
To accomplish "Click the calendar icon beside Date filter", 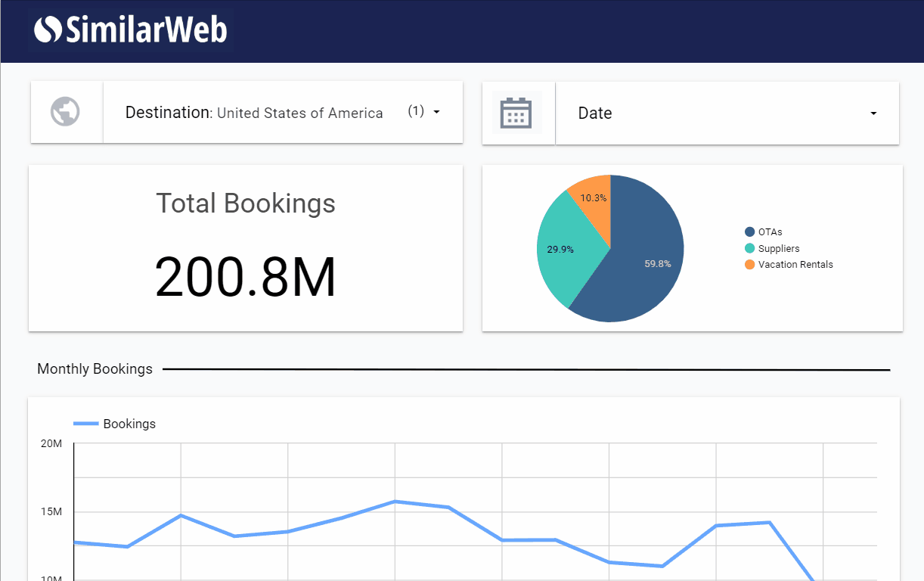I will point(516,111).
